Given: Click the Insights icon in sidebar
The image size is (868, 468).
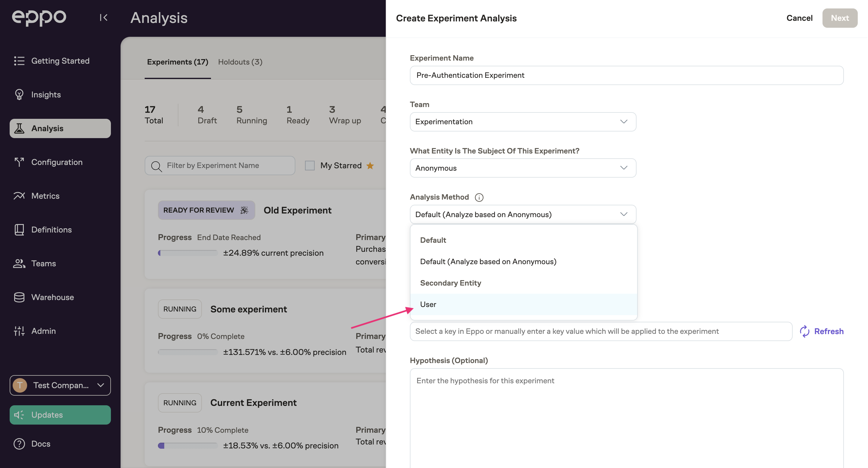Looking at the screenshot, I should click(20, 94).
